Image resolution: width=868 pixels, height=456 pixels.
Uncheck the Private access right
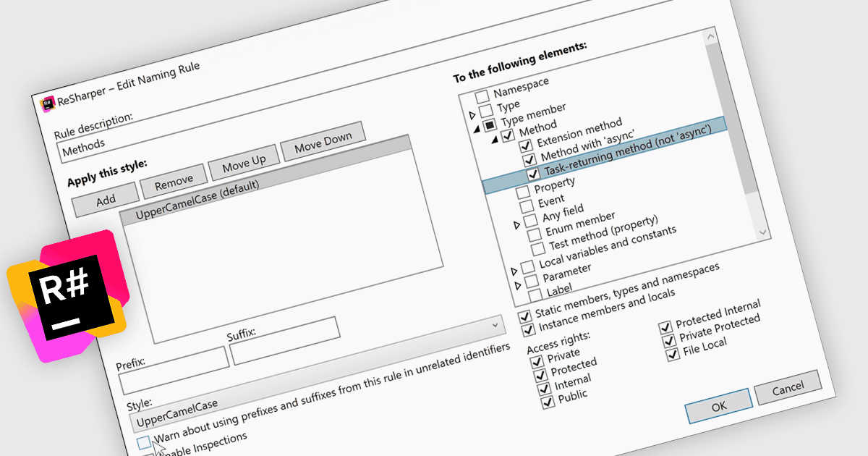[x=536, y=361]
